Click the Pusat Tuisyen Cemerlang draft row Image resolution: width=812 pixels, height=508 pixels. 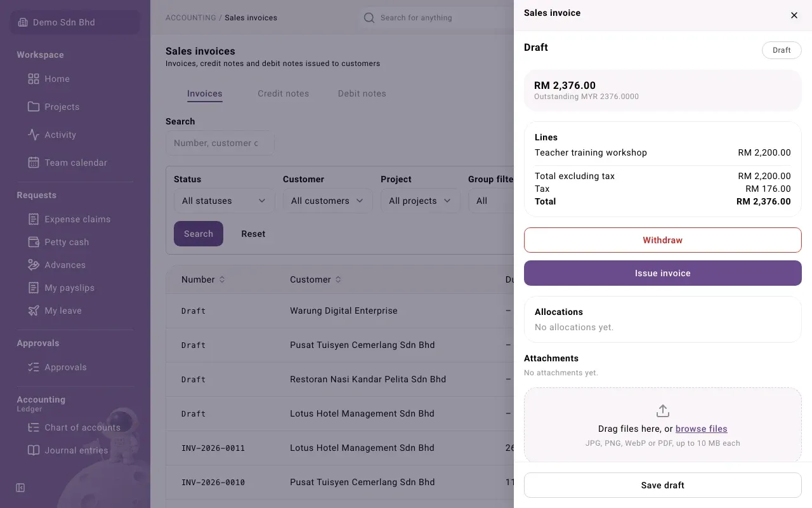click(x=340, y=345)
